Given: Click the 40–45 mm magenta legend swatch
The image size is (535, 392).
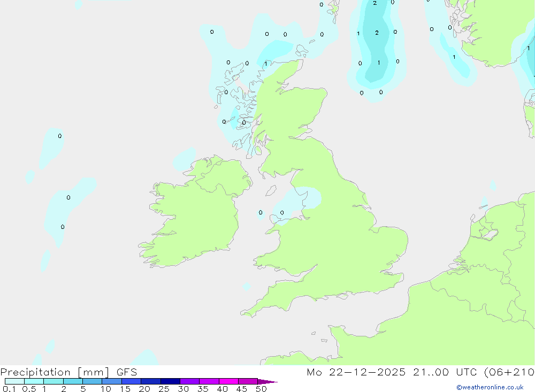Looking at the screenshot, I should click(x=228, y=381).
